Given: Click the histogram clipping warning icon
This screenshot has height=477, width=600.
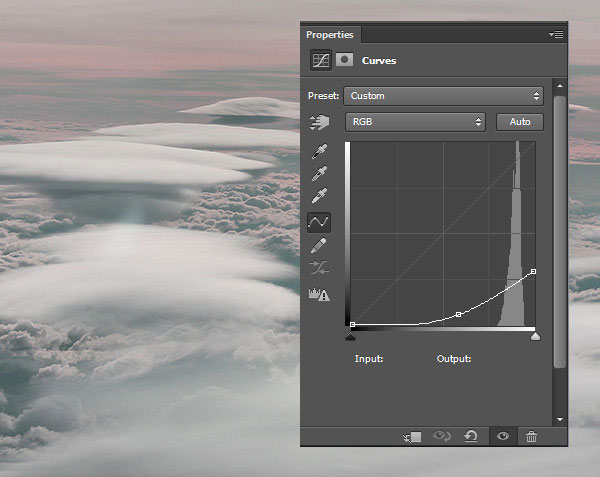Looking at the screenshot, I should (320, 294).
